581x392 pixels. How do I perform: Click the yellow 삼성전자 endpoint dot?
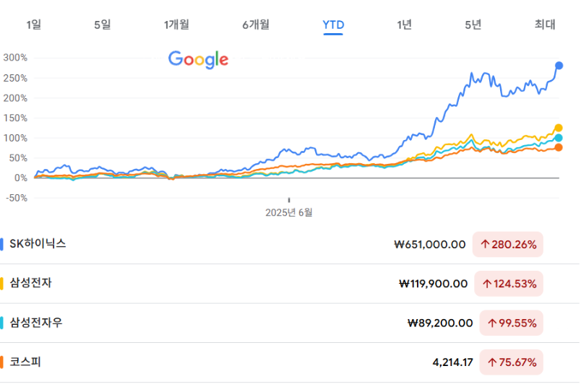(558, 128)
